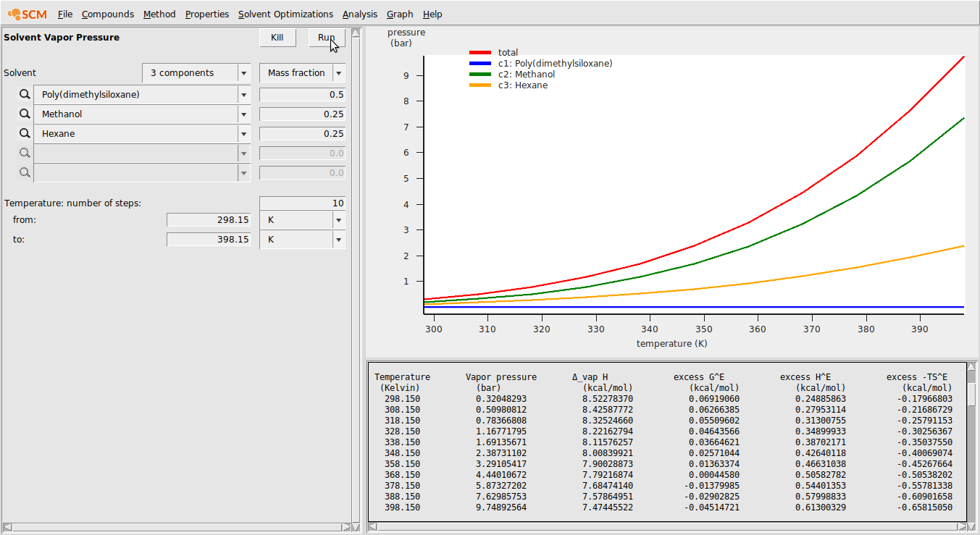Expand the Hexane compound dropdown
This screenshot has width=980, height=535.
[x=243, y=134]
